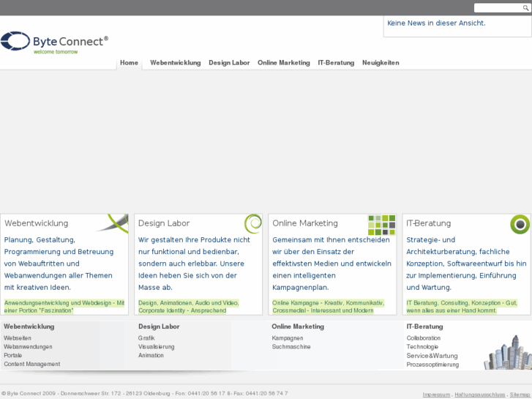
Task: Open the Webentwicklung menu item
Action: [x=176, y=63]
